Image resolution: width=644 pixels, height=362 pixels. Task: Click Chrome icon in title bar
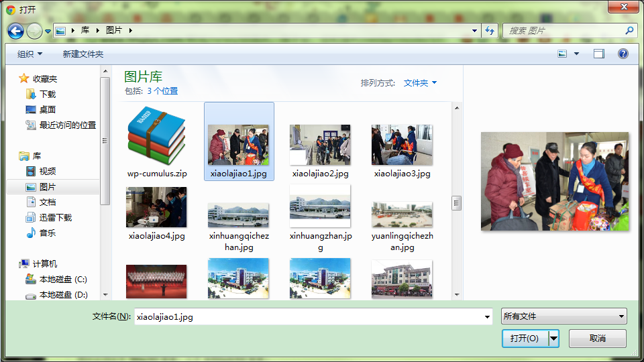pos(11,10)
